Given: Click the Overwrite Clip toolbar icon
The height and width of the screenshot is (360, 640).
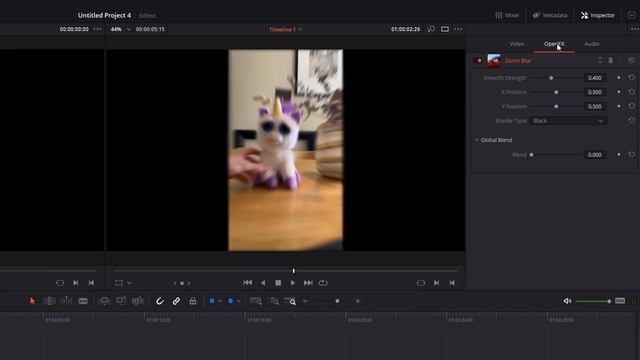Looking at the screenshot, I should [121, 301].
